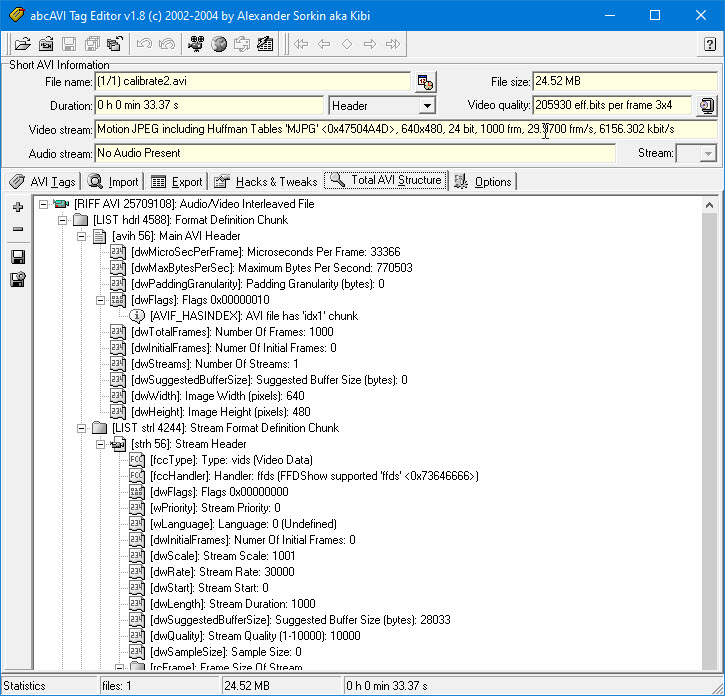Collapse the dwFlags node in tree
The height and width of the screenshot is (696, 725).
(x=100, y=300)
